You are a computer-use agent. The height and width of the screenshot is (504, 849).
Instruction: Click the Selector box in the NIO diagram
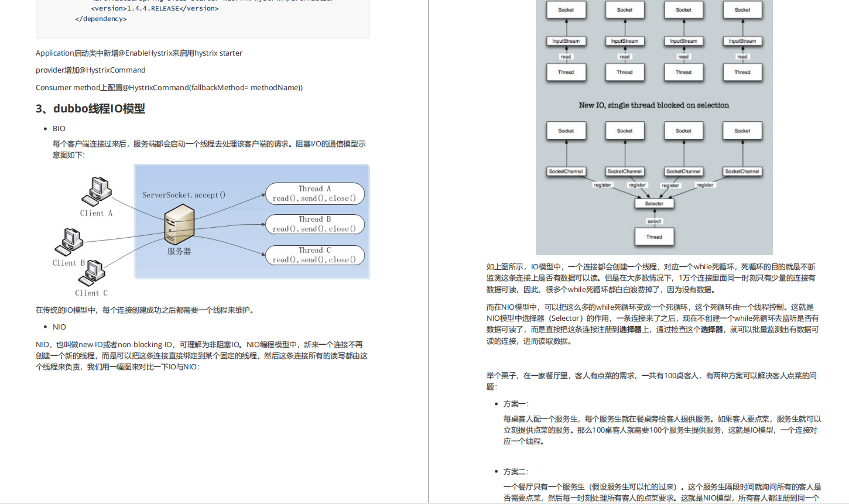(654, 204)
